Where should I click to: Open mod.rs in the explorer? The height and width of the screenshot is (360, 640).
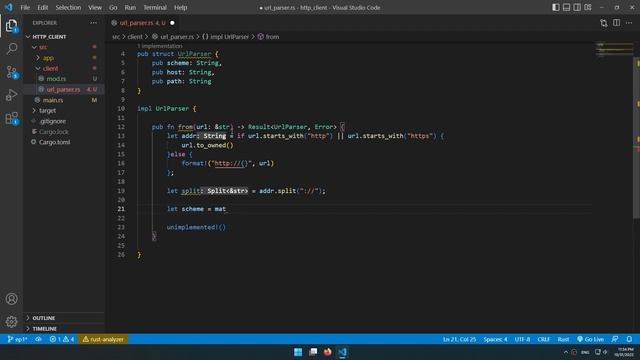[56, 79]
